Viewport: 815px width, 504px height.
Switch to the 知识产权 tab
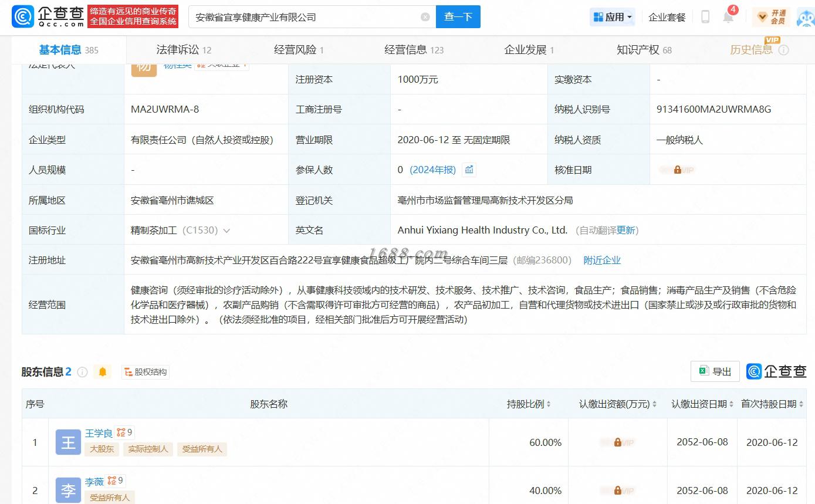pyautogui.click(x=644, y=50)
